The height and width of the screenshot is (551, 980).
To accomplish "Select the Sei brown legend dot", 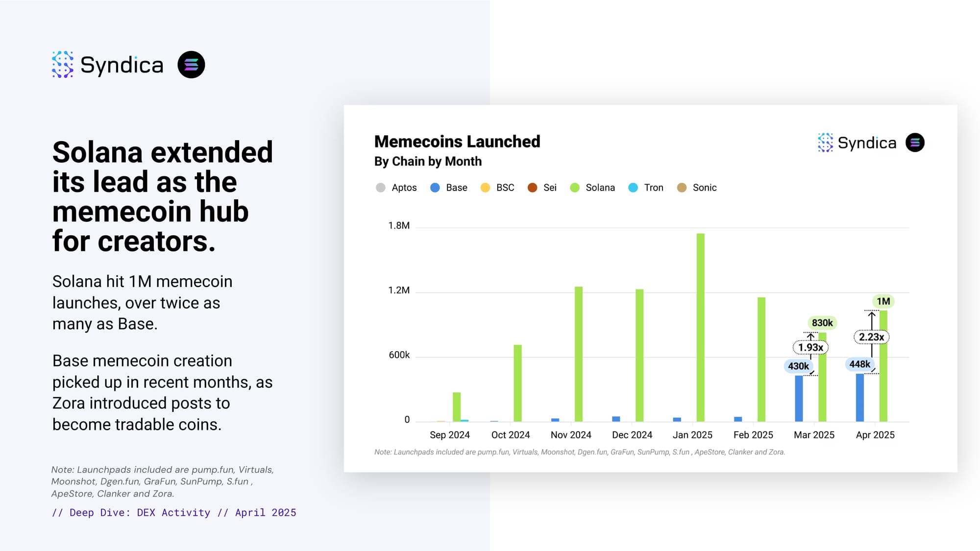I will pos(532,188).
